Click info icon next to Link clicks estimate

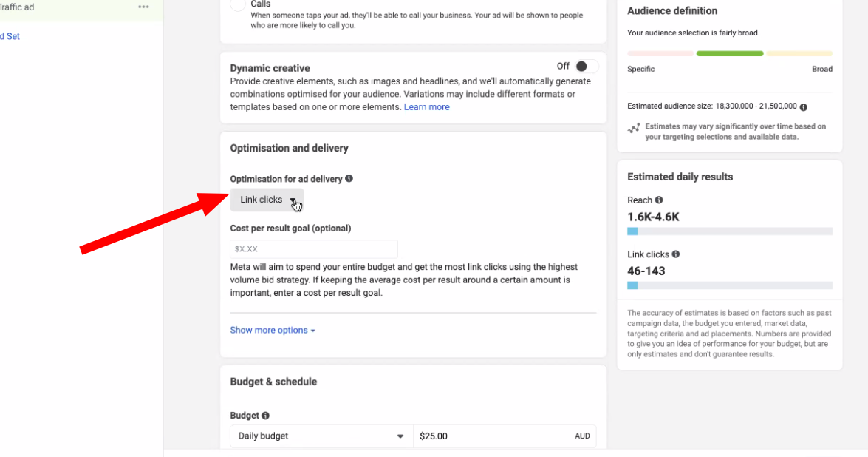[x=676, y=254]
